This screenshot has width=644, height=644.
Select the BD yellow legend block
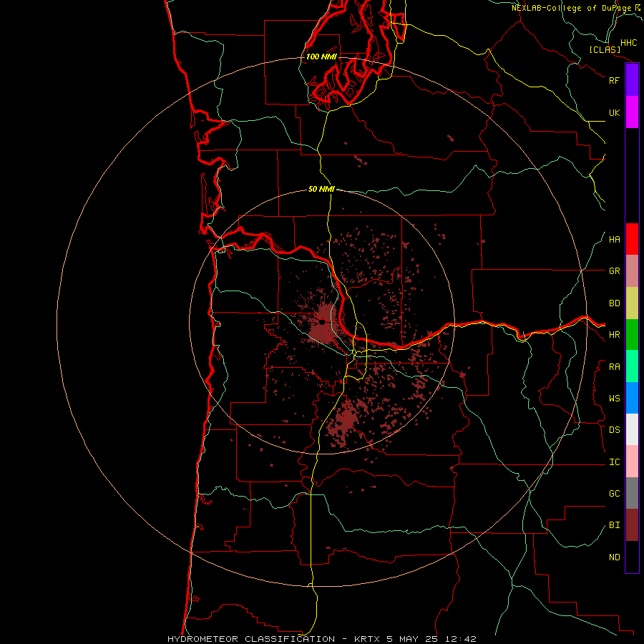(x=632, y=303)
